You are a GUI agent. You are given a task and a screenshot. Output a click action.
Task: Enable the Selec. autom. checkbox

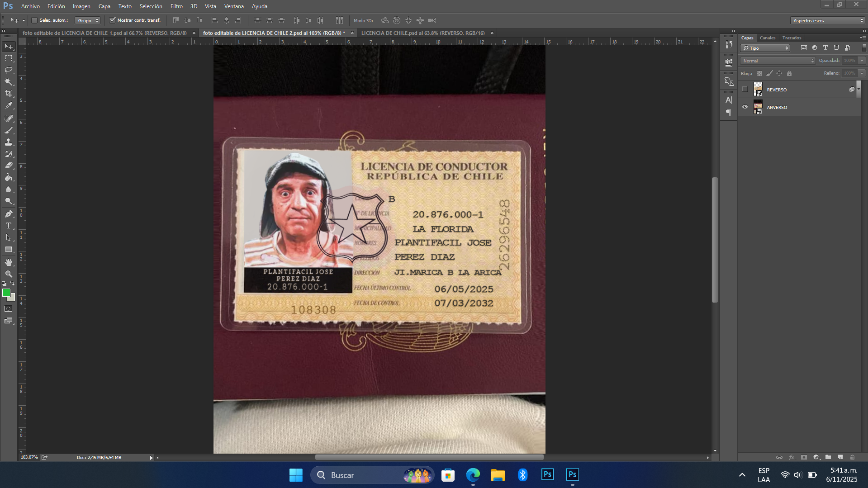pyautogui.click(x=34, y=20)
